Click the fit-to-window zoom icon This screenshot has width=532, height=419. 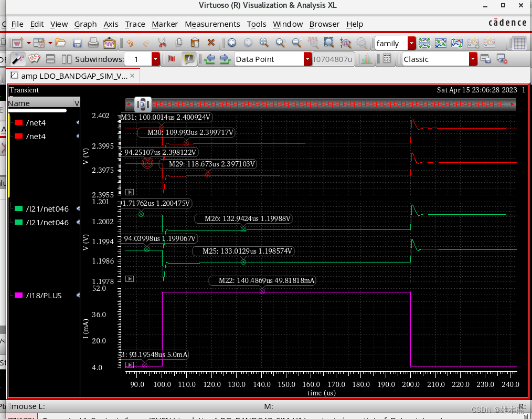click(x=329, y=43)
